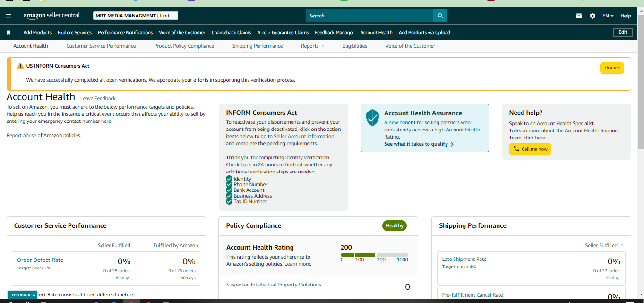The image size is (644, 303).
Task: Click the Amazon Seller Central logo
Action: click(52, 16)
